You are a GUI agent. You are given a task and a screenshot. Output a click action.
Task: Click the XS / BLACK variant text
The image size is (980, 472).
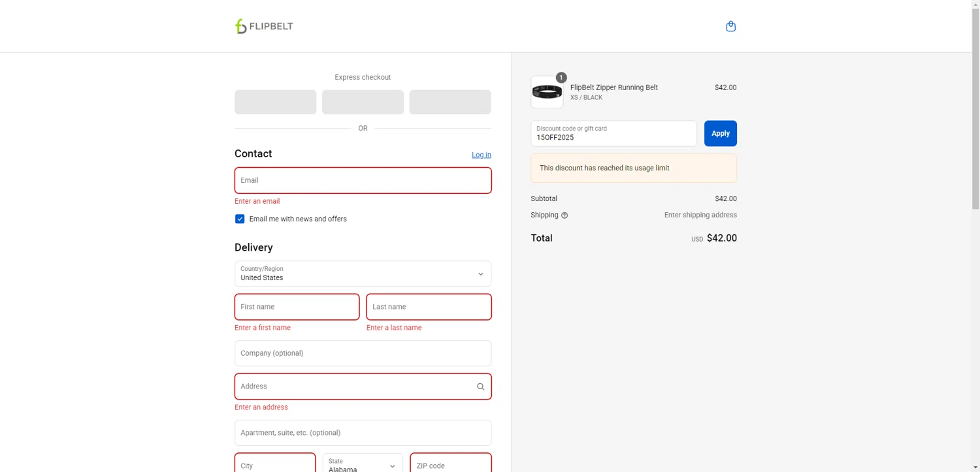pos(587,97)
